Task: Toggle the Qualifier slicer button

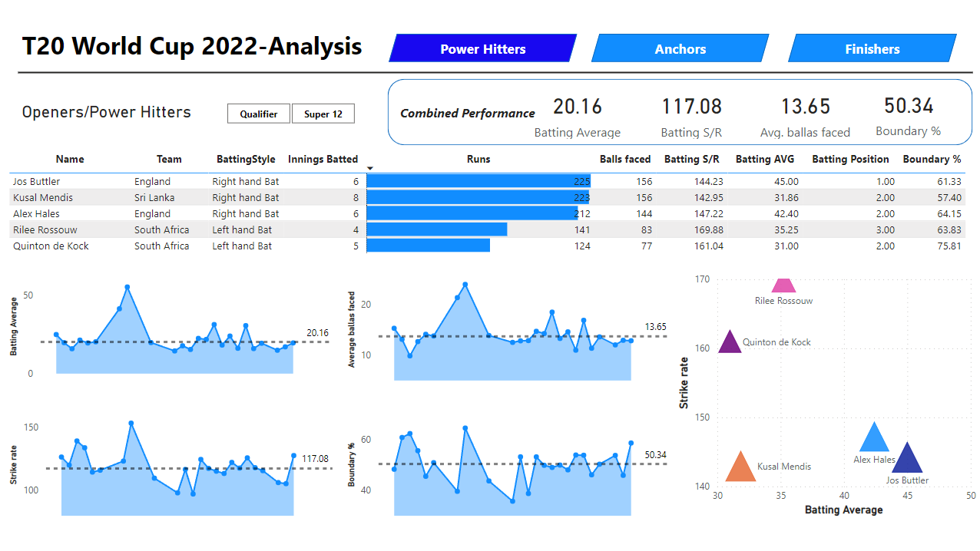Action: [258, 114]
